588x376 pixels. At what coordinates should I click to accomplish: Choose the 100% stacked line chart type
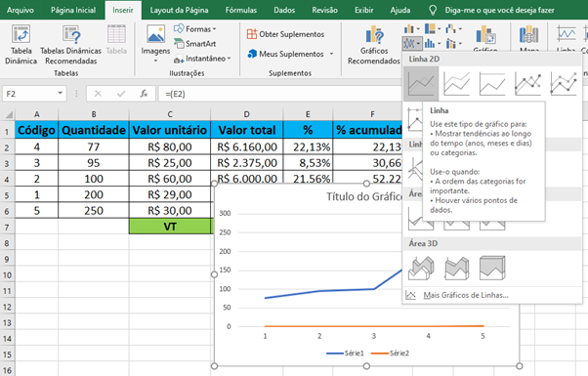click(492, 83)
